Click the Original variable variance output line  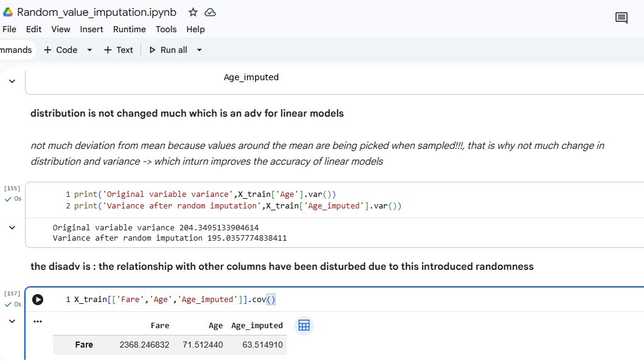click(156, 228)
